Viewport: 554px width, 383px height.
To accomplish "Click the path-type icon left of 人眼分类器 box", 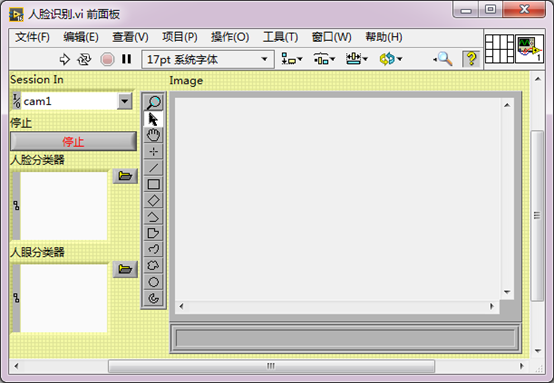I will pos(16,298).
